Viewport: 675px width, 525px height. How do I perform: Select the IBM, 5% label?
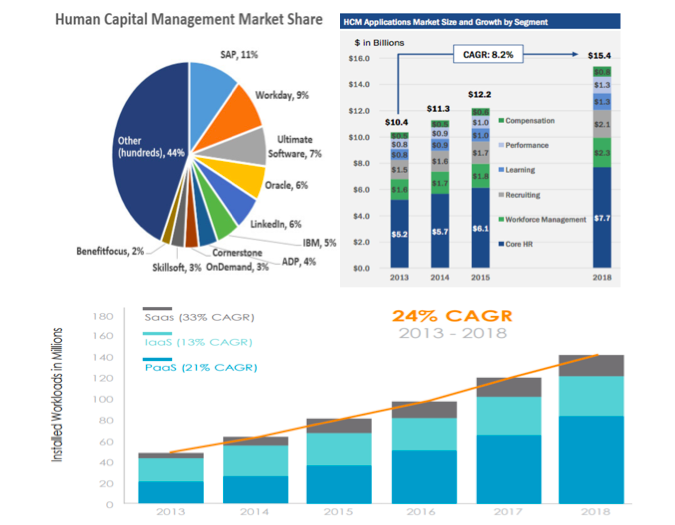click(x=319, y=243)
